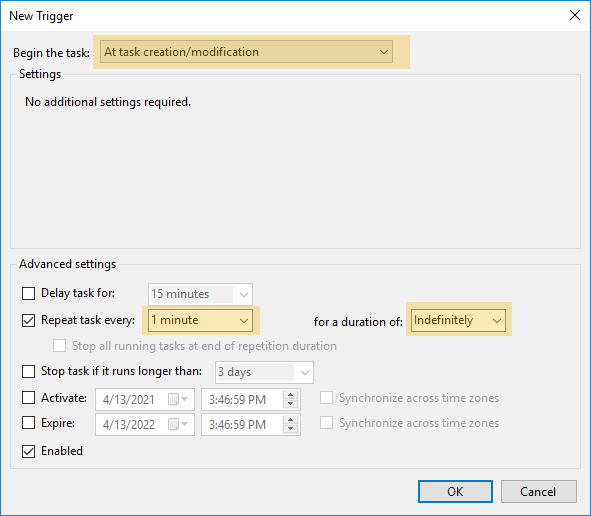Confirm the trigger with OK button
This screenshot has width=591, height=516.
click(x=455, y=492)
